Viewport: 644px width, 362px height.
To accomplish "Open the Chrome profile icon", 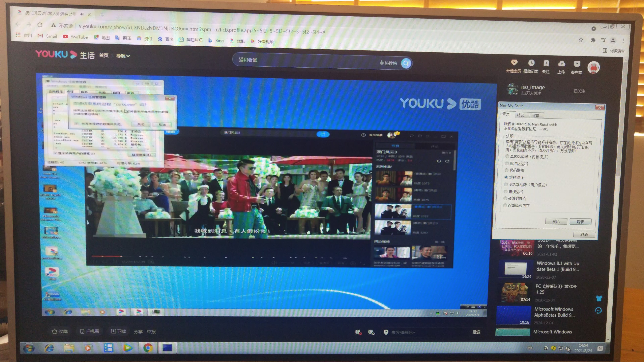I will tap(613, 40).
